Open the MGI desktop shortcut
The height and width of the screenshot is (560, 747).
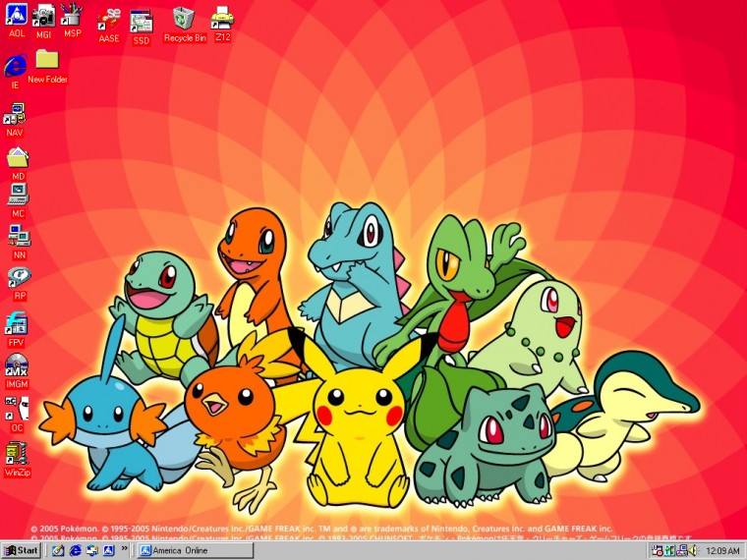click(x=43, y=22)
